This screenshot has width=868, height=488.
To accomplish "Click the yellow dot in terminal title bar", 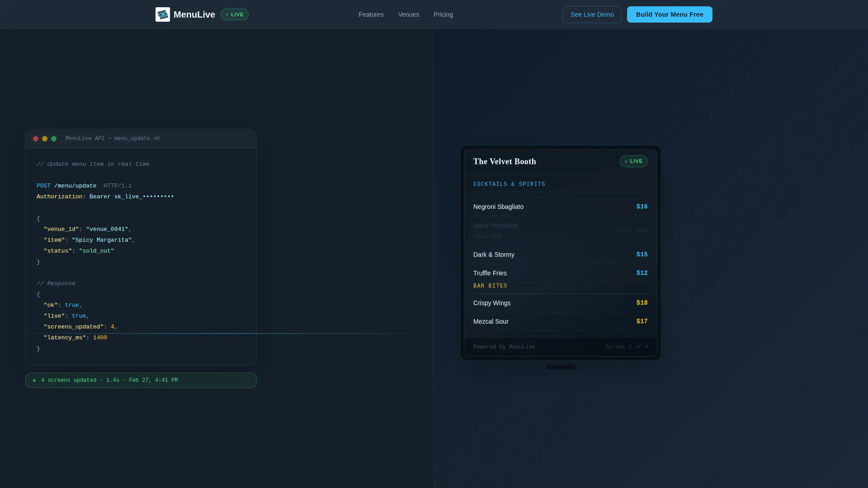I will point(45,139).
